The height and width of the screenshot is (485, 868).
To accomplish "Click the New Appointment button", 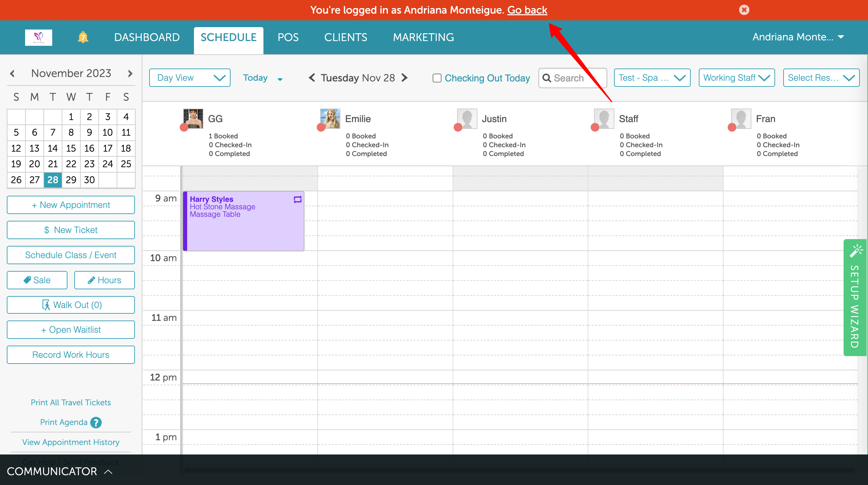I will 71,205.
